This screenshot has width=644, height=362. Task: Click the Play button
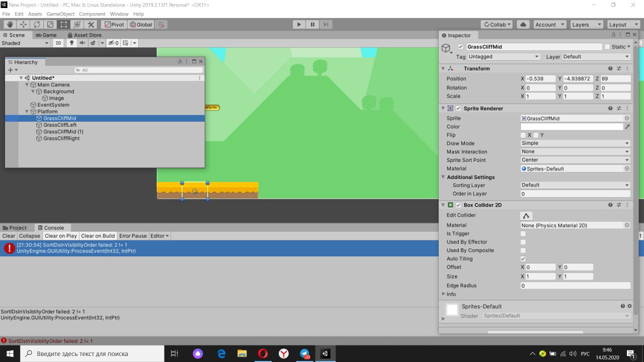click(x=299, y=24)
